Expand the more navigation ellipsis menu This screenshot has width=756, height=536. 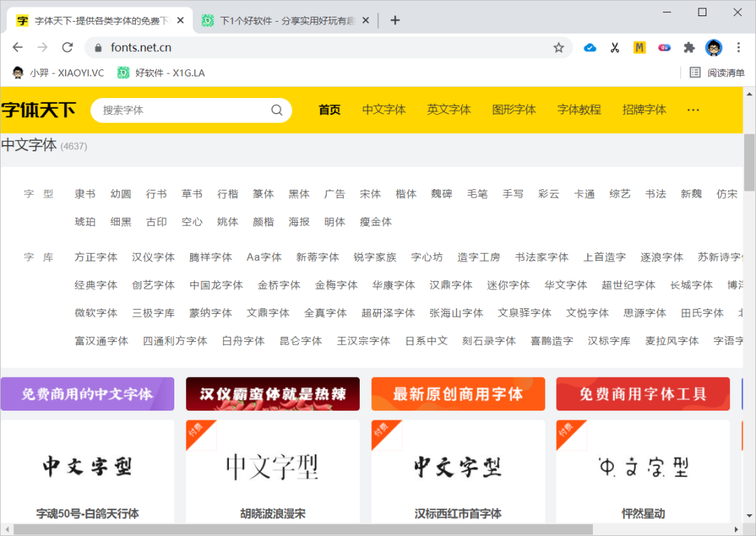click(693, 110)
